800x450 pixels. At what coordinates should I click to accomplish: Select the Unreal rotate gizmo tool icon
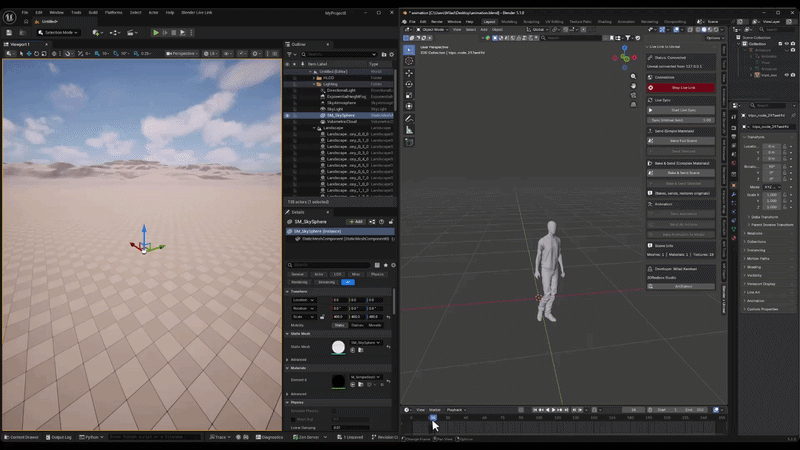point(36,54)
